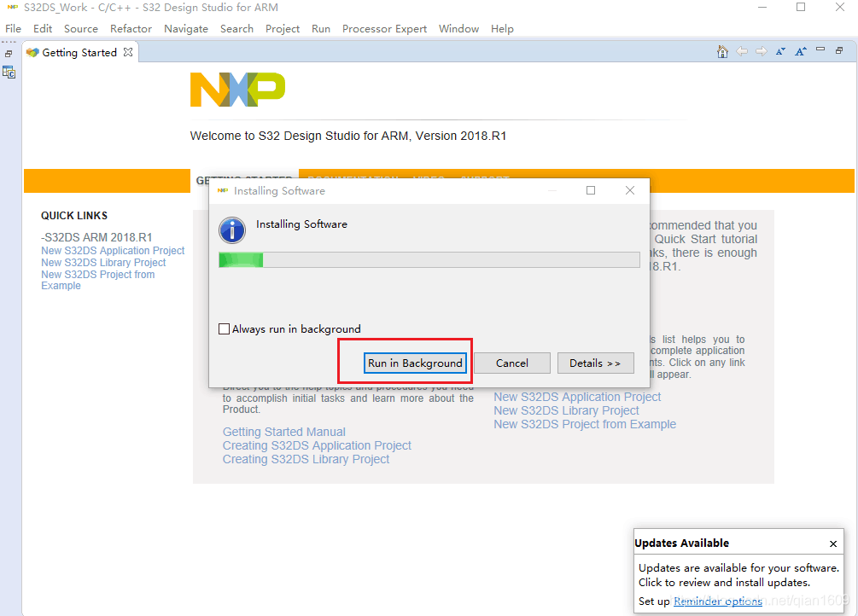Viewport: 858px width, 616px height.
Task: Close the Getting Started tab
Action: (x=128, y=52)
